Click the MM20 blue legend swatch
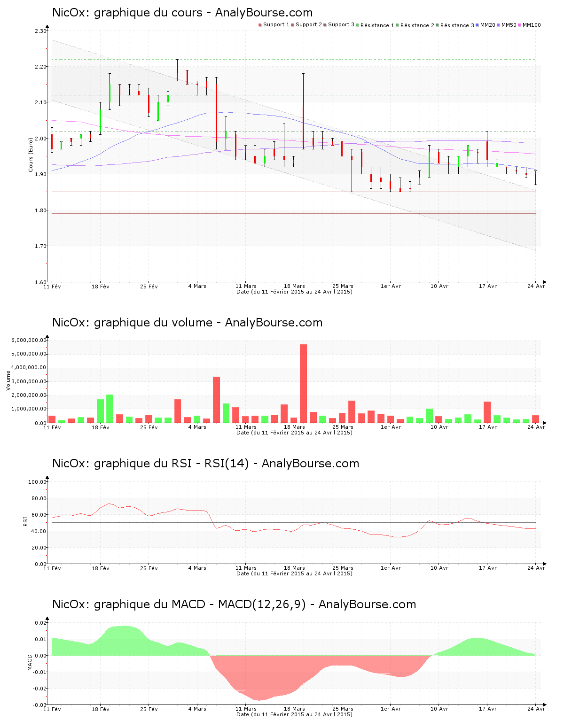564x728 pixels. tap(478, 25)
